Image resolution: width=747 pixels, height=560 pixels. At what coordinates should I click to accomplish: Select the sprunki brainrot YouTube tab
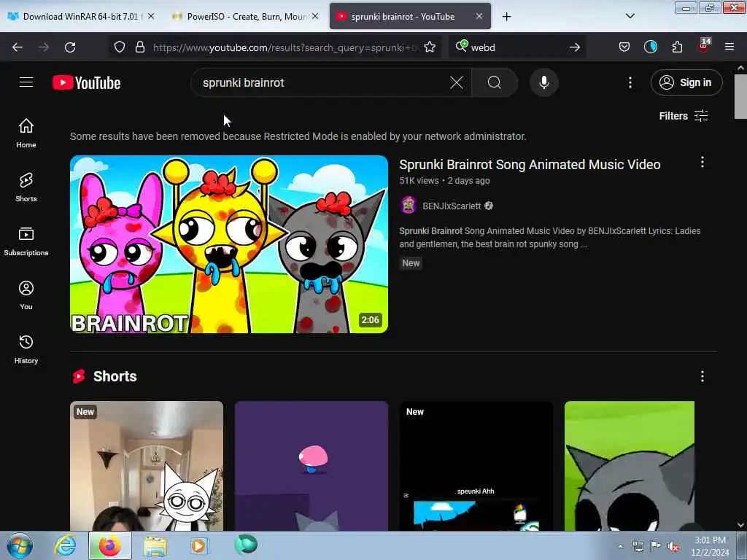pyautogui.click(x=403, y=17)
